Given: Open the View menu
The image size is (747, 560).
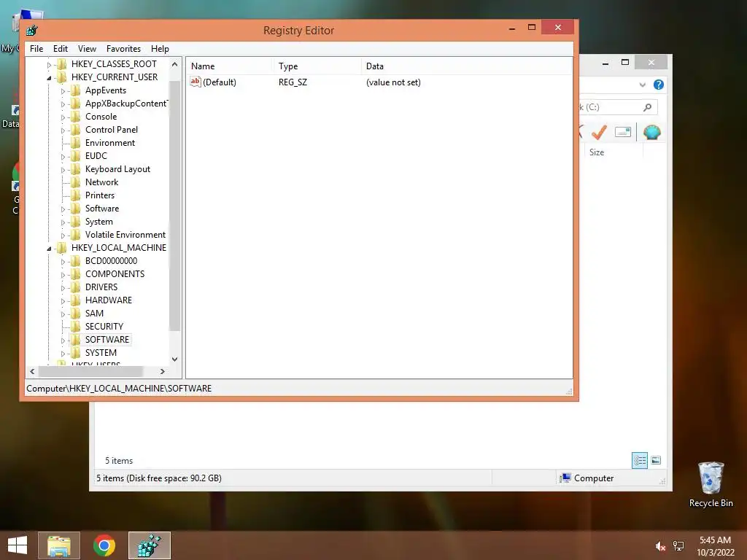Looking at the screenshot, I should (x=87, y=49).
